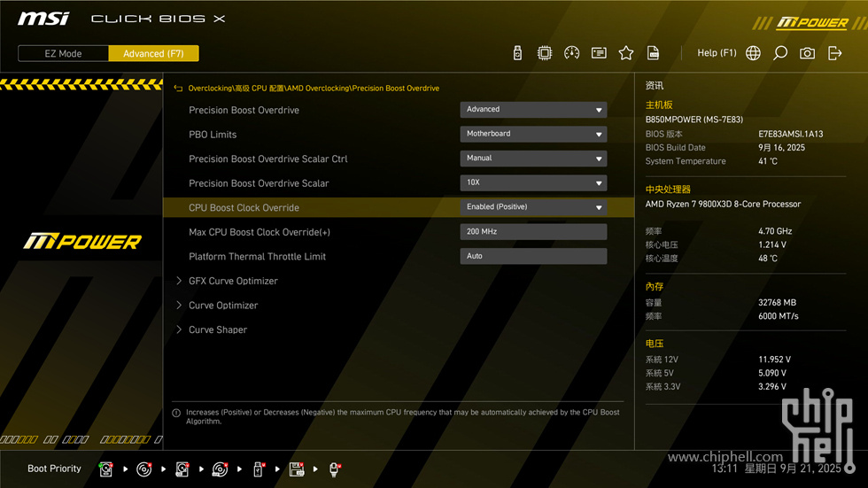Click the Platform Thermal Throttle Limit Auto field

coord(533,256)
